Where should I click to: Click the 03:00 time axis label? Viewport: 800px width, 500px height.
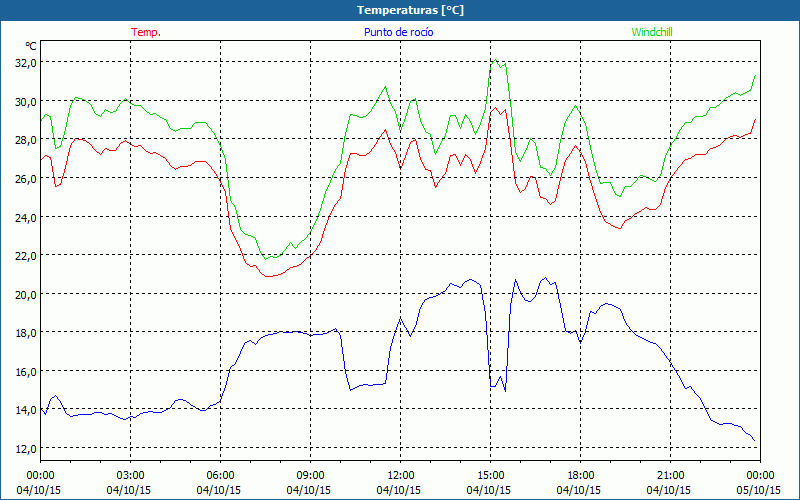pos(131,476)
